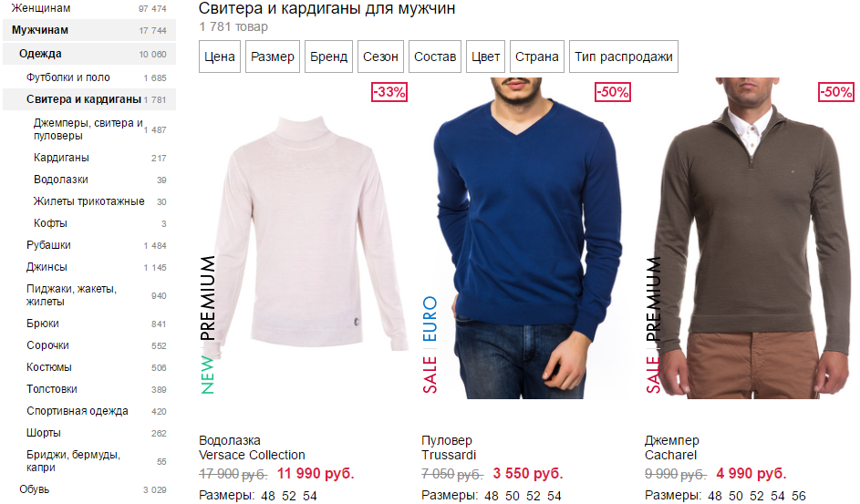Open the Цвет color filter

(485, 57)
